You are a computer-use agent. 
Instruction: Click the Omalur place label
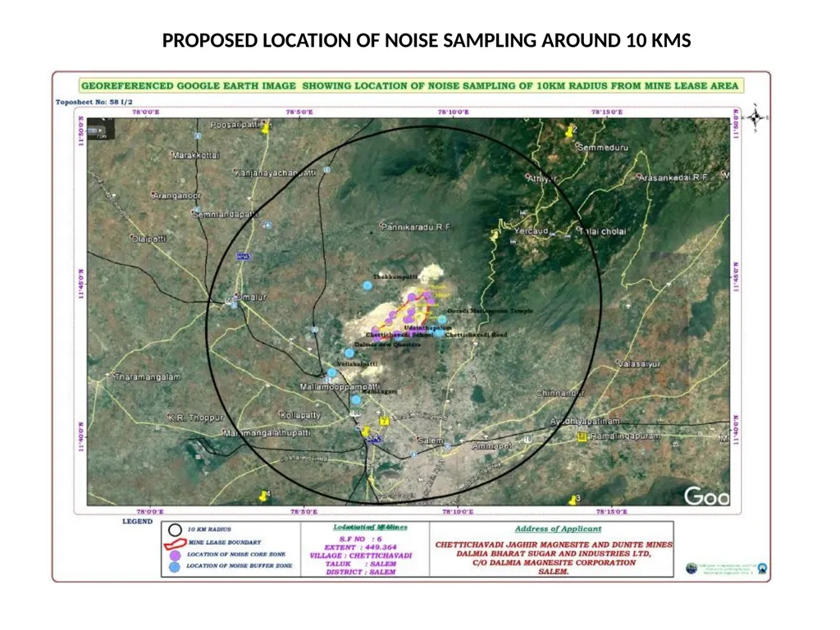(251, 297)
